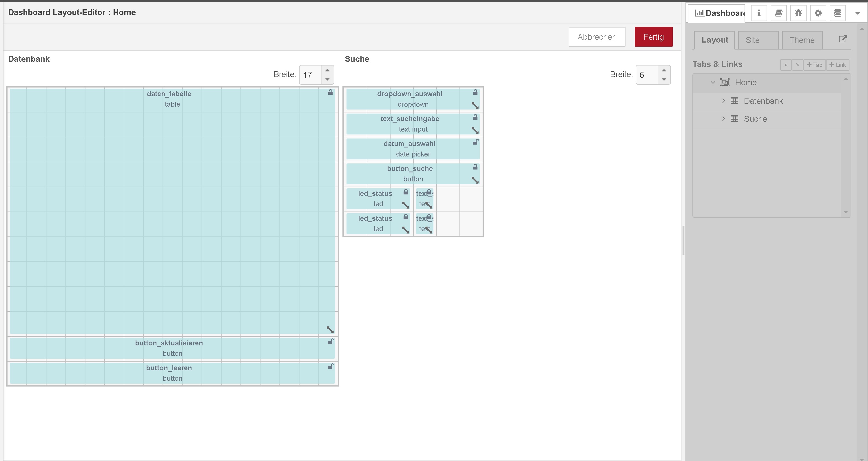Click the resize handle of daten_tabelle

[330, 329]
